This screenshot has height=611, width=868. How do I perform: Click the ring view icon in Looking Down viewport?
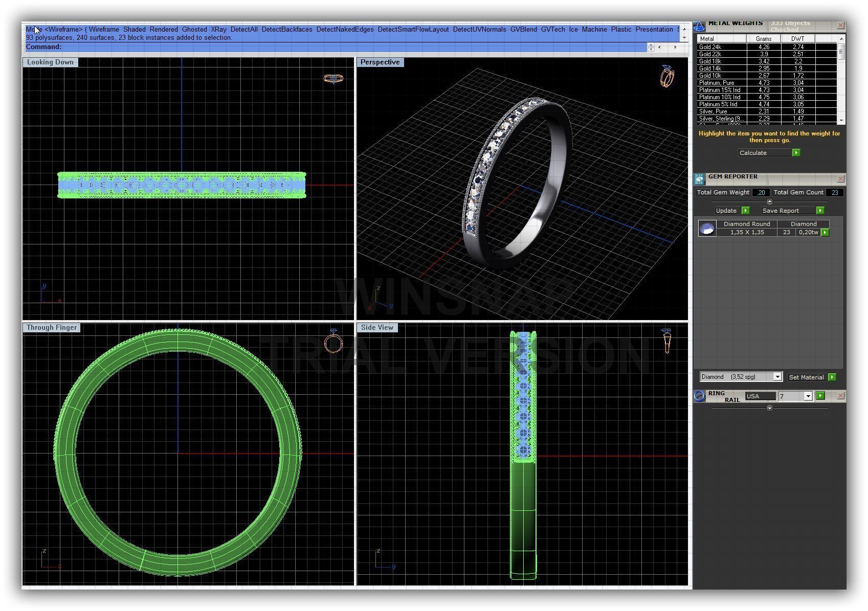click(x=333, y=79)
